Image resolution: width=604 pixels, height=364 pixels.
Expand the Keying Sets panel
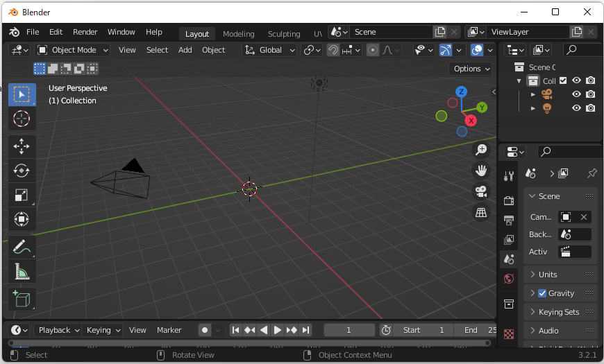coord(560,312)
